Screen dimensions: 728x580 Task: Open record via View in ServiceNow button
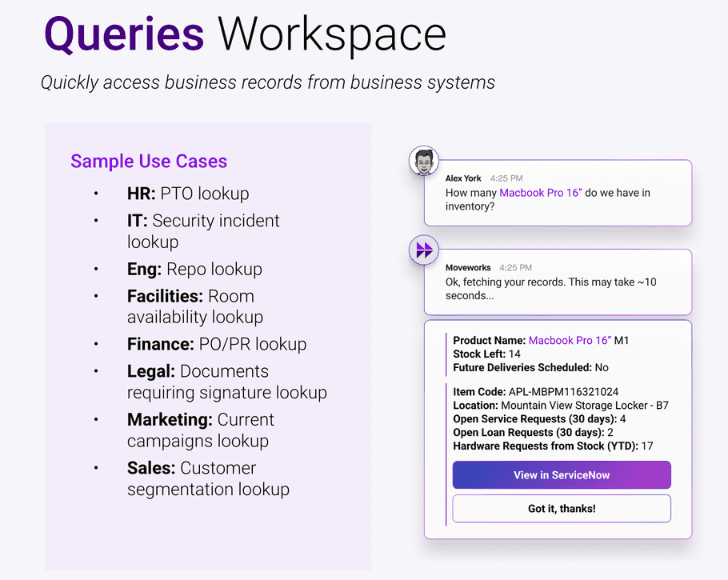(562, 475)
